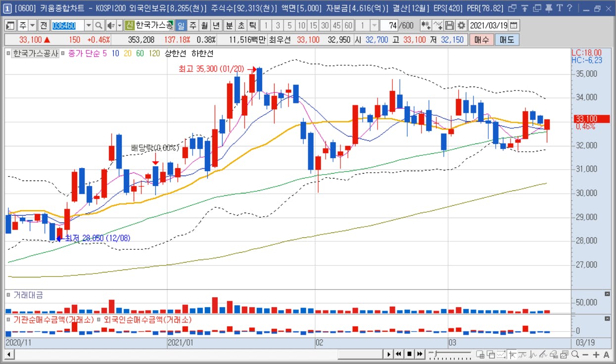Viewport: 616px width, 364px height.
Task: Click the 전 button beside stock code
Action: click(x=43, y=25)
